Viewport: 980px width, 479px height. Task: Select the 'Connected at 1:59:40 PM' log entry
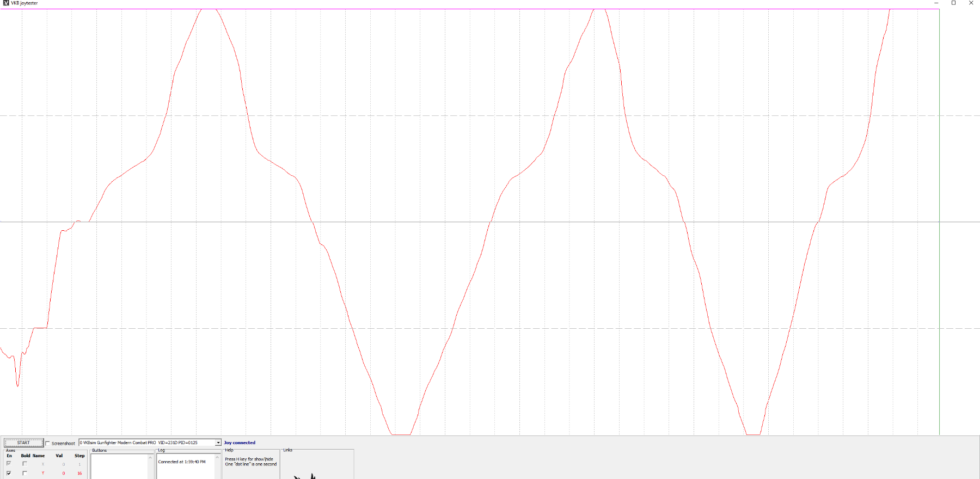coord(182,462)
